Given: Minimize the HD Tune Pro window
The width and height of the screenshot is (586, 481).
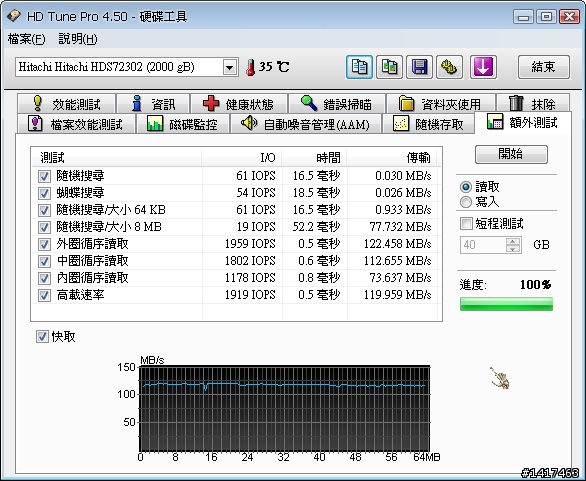Looking at the screenshot, I should pyautogui.click(x=524, y=16).
